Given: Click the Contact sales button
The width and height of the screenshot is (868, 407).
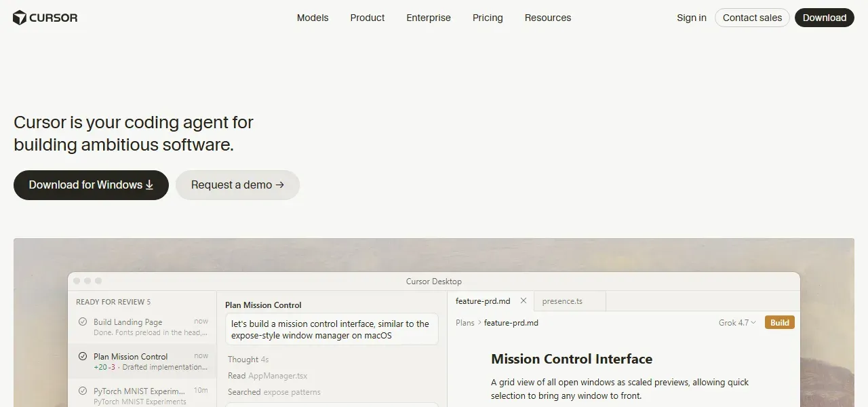Looking at the screenshot, I should click(752, 18).
